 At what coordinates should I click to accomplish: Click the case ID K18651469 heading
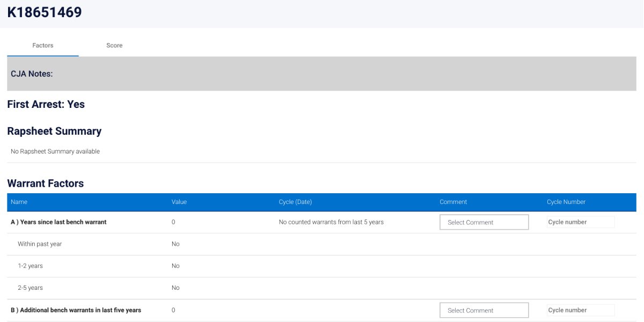click(x=45, y=12)
